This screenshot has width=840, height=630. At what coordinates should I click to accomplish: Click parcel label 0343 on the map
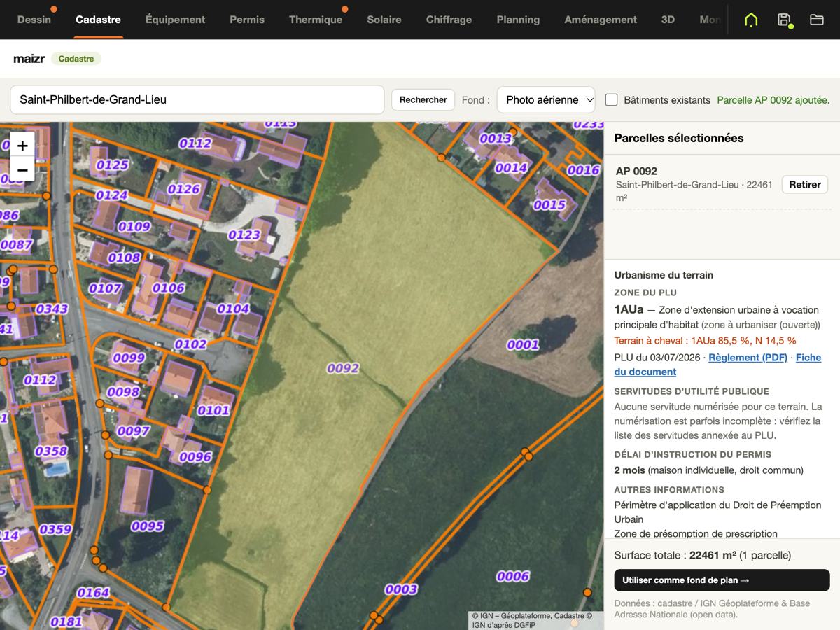[52, 309]
